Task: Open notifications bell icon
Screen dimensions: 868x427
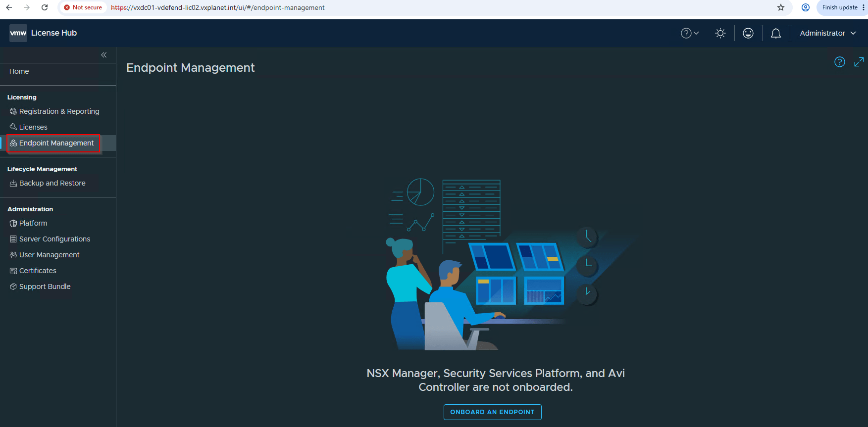Action: (776, 33)
